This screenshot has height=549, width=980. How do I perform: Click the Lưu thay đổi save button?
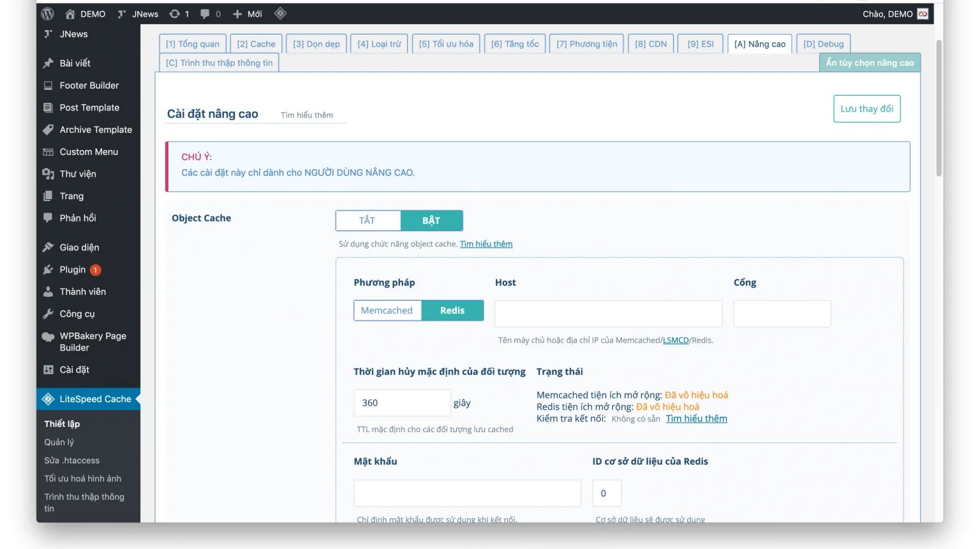866,109
